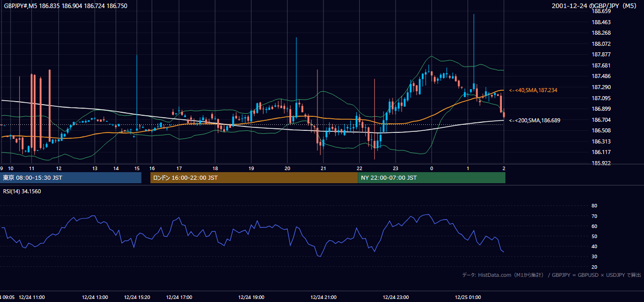The image size is (644, 302).
Task: Click price axis level 186.899
Action: pos(601,109)
